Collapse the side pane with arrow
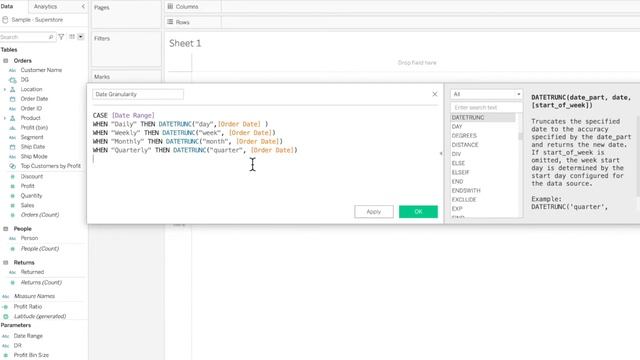 tap(83, 7)
